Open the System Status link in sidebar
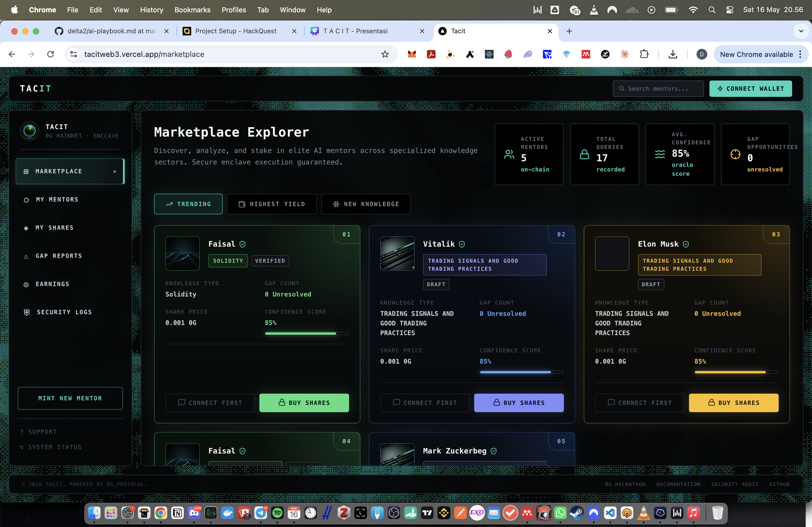812x527 pixels. click(x=51, y=447)
